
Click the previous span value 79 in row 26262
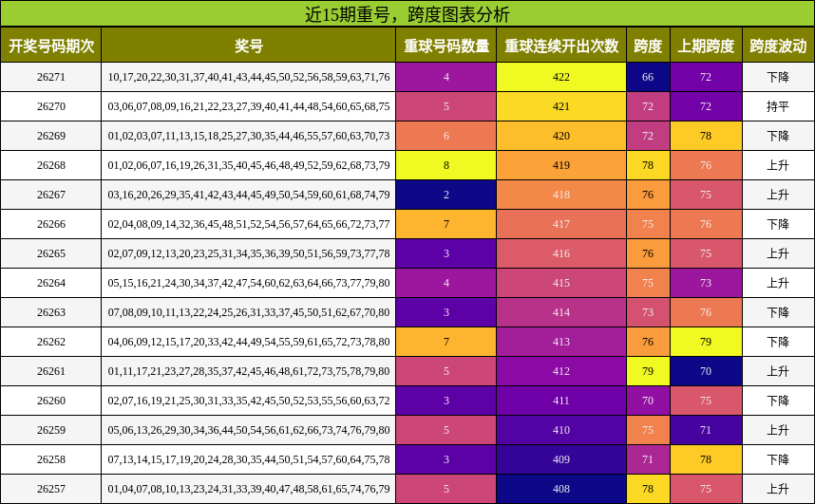pyautogui.click(x=706, y=342)
